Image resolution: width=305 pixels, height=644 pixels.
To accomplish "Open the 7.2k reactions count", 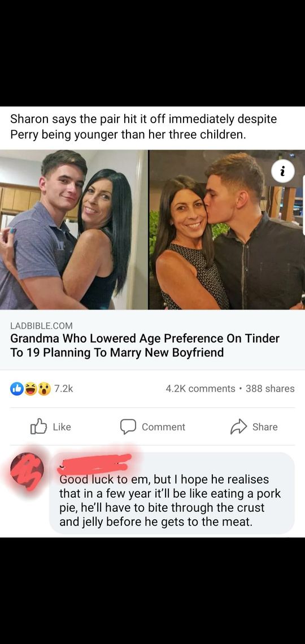I will coord(64,389).
